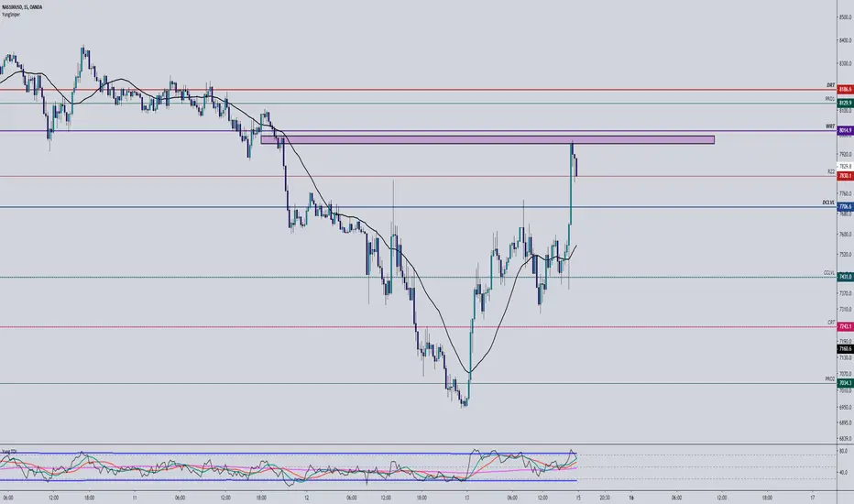854x504 pixels.
Task: Click the 7600.0 price scale value
Action: [846, 235]
